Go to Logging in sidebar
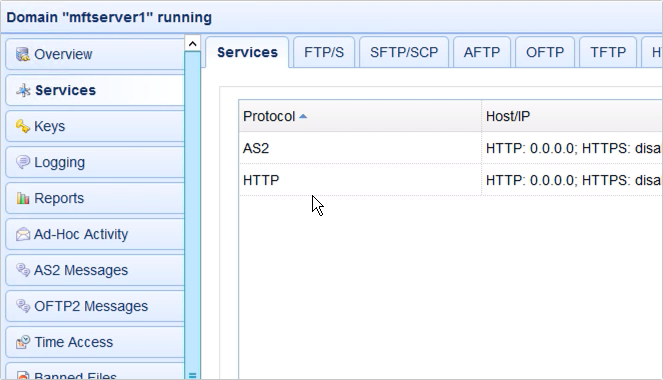This screenshot has height=380, width=663. pyautogui.click(x=95, y=162)
